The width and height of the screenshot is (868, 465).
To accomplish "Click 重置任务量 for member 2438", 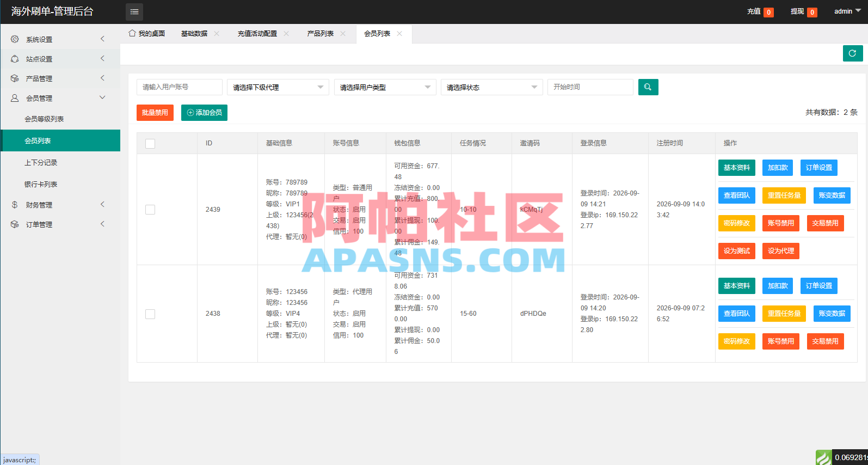I will coord(784,314).
